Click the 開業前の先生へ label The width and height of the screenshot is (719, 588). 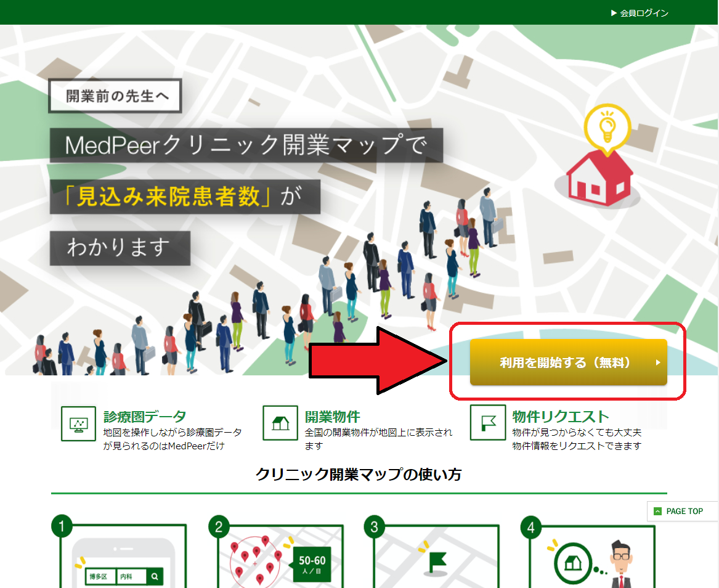115,96
